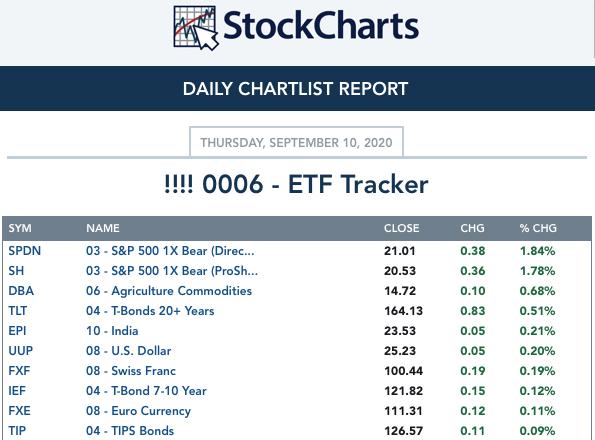This screenshot has height=440, width=595.
Task: Open '06 - Agriculture Commodities' name link
Action: [169, 291]
